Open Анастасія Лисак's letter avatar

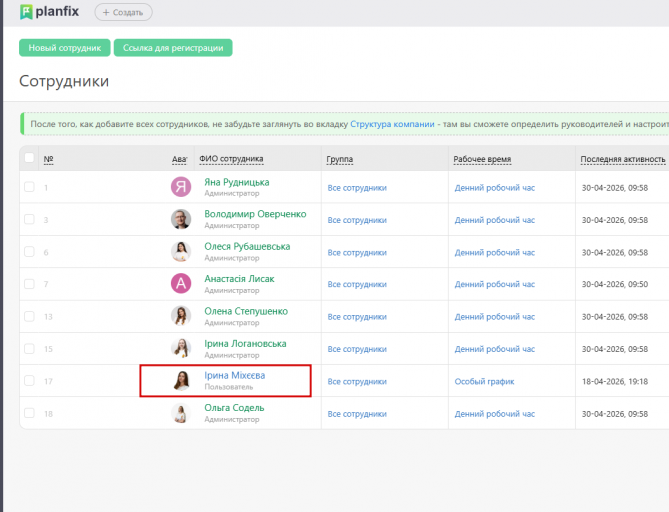point(181,284)
